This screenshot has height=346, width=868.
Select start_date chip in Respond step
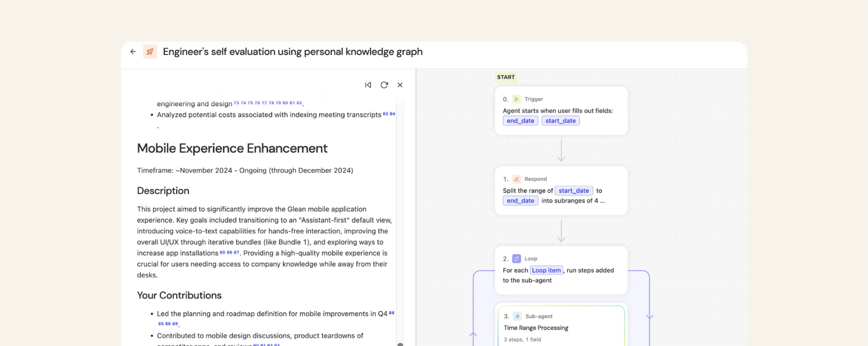click(574, 191)
